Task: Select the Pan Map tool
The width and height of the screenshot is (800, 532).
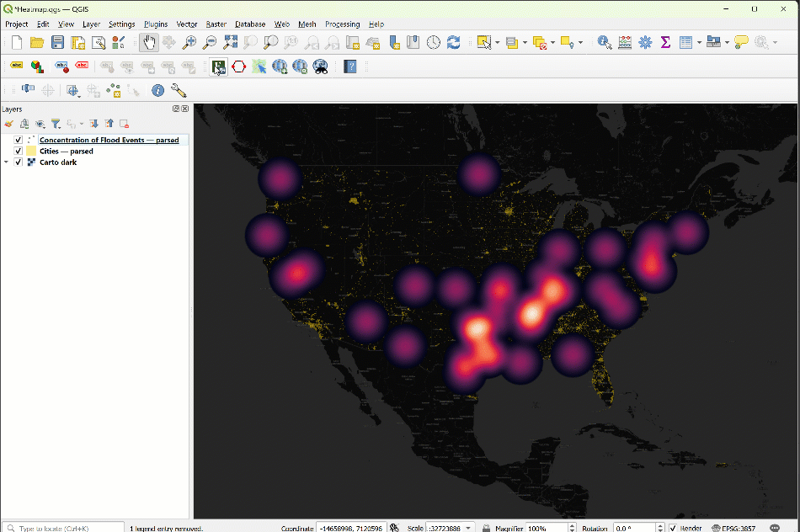Action: (x=151, y=42)
